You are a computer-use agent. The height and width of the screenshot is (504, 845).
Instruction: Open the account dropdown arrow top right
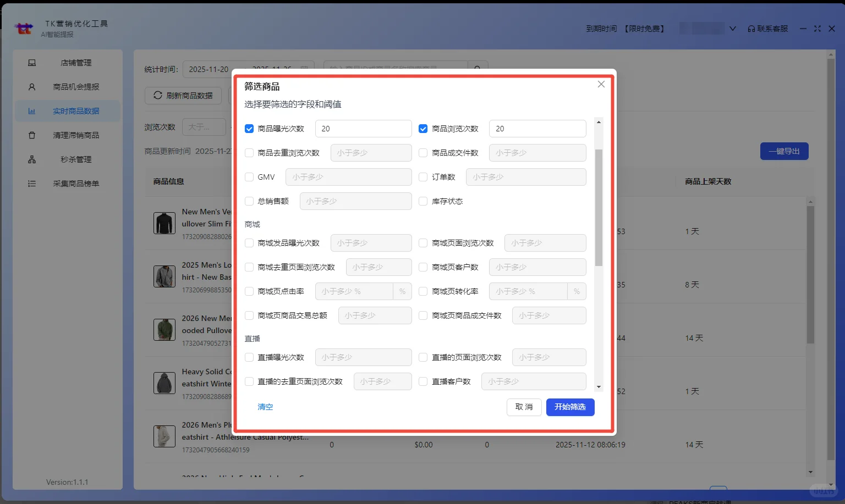click(732, 28)
